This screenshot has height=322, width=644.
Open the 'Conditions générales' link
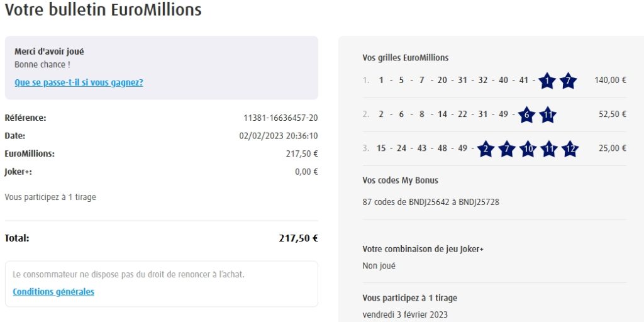click(53, 292)
